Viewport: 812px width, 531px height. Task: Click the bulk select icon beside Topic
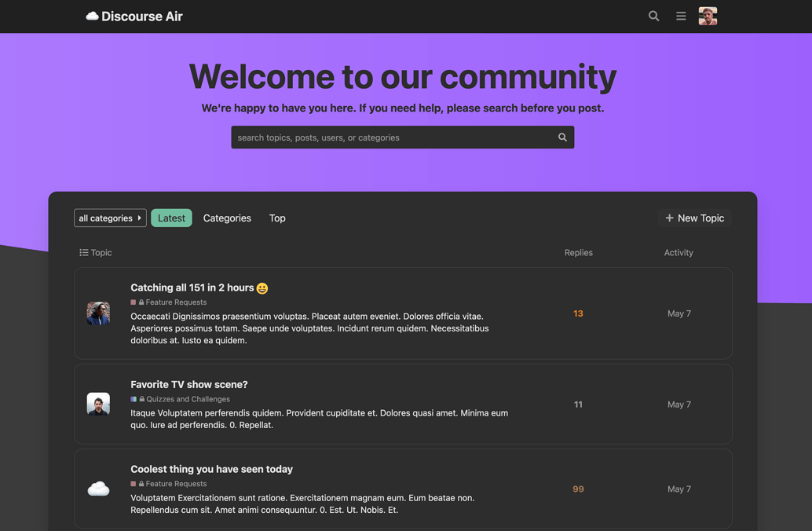pyautogui.click(x=83, y=253)
